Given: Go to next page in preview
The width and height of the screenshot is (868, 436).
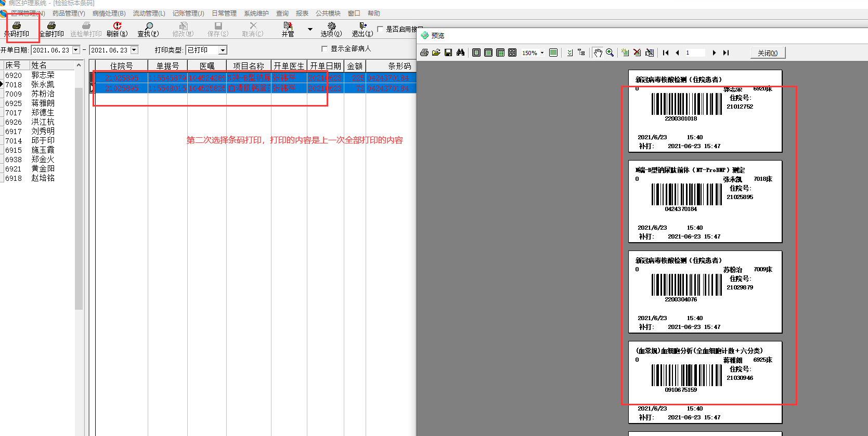Looking at the screenshot, I should (714, 52).
